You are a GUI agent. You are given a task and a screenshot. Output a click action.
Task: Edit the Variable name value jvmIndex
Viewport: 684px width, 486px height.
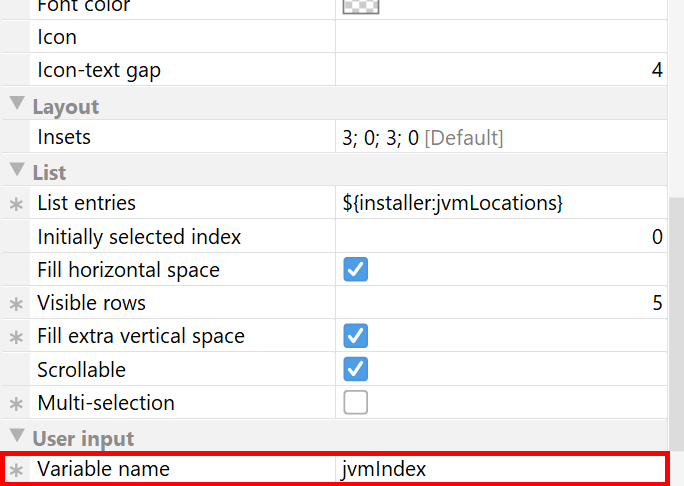501,469
